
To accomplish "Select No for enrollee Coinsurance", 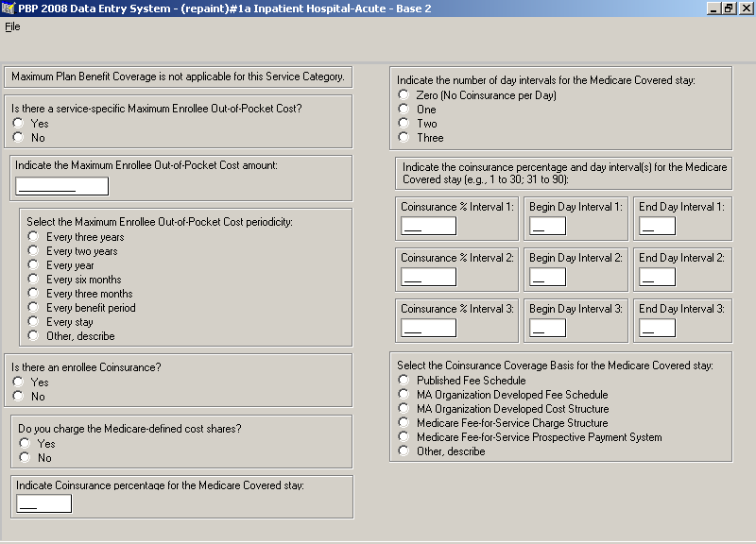I will (x=18, y=396).
